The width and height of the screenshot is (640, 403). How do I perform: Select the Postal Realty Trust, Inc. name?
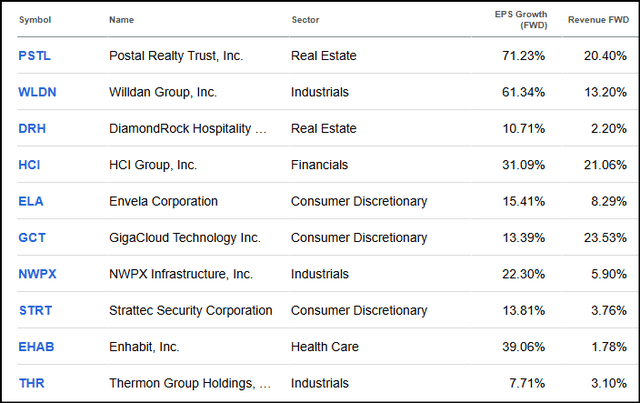coord(175,56)
